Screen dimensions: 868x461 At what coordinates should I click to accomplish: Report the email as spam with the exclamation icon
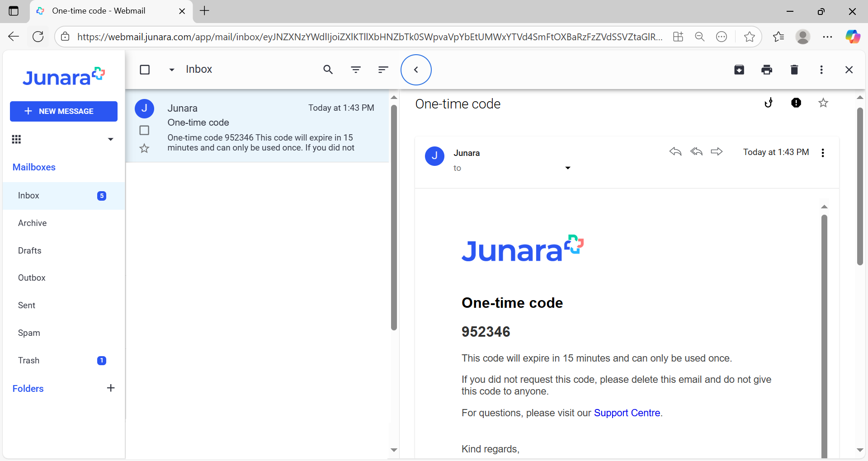796,103
